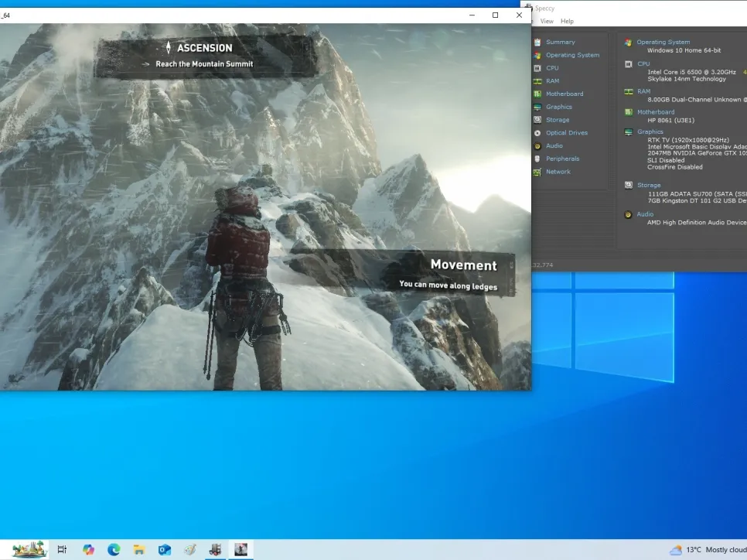Switch to the Tomb Raider game taskbar icon
The image size is (747, 560).
[x=241, y=549]
